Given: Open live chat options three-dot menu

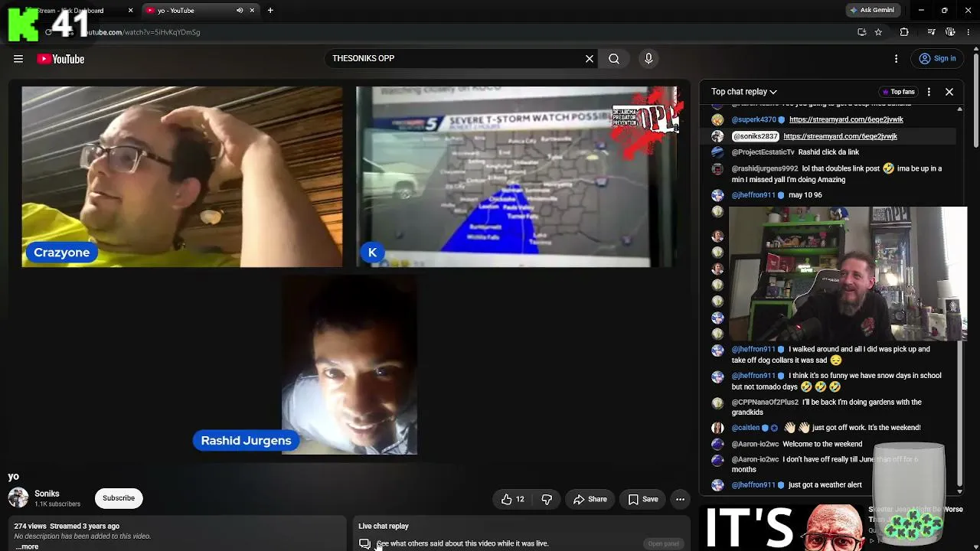Looking at the screenshot, I should pyautogui.click(x=929, y=92).
